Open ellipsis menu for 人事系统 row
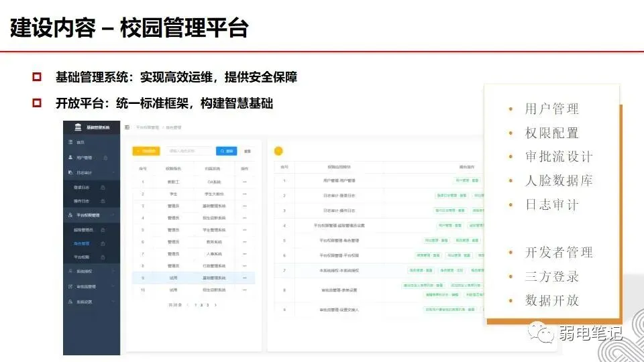644x362 pixels. tap(245, 254)
